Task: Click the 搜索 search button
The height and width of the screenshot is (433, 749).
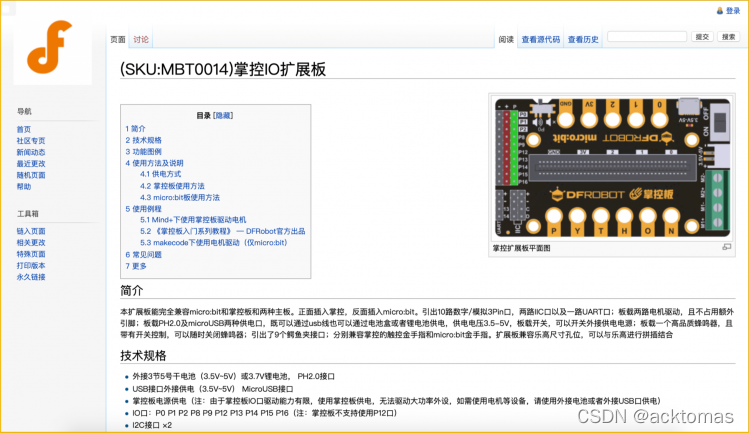Action: point(728,37)
